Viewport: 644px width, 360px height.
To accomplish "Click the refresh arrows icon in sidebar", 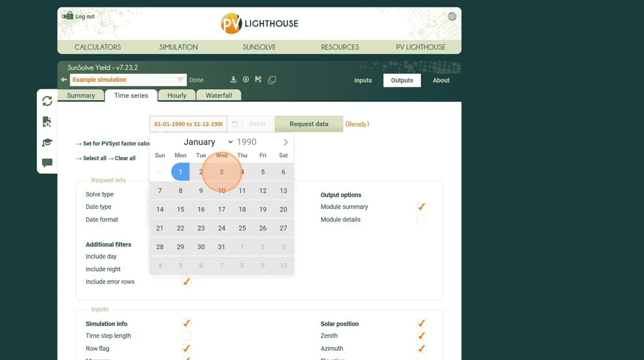I will click(x=47, y=101).
